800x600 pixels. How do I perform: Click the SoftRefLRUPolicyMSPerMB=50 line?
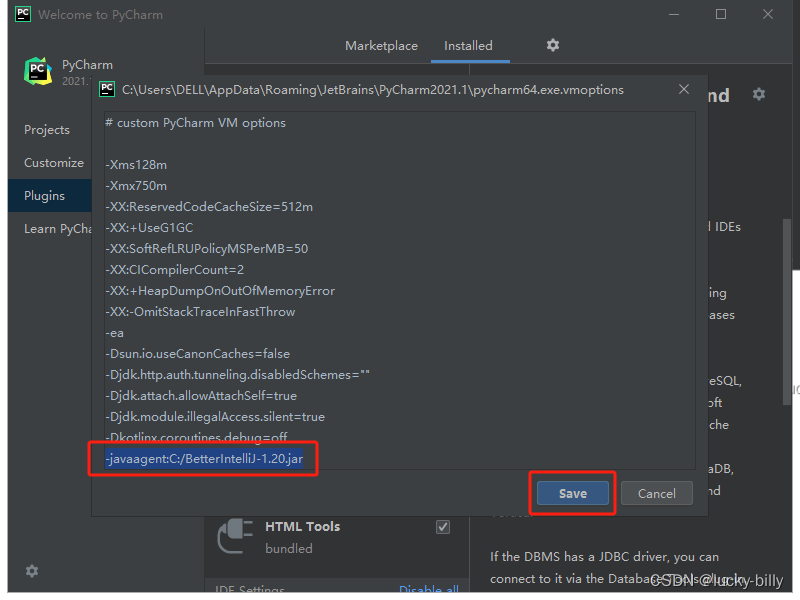[207, 248]
